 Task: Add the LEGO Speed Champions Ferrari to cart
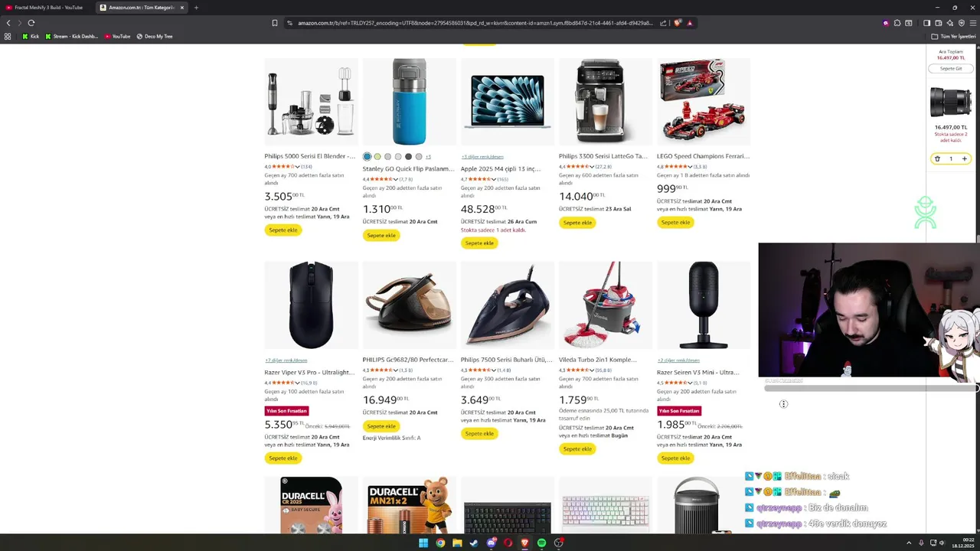click(675, 223)
